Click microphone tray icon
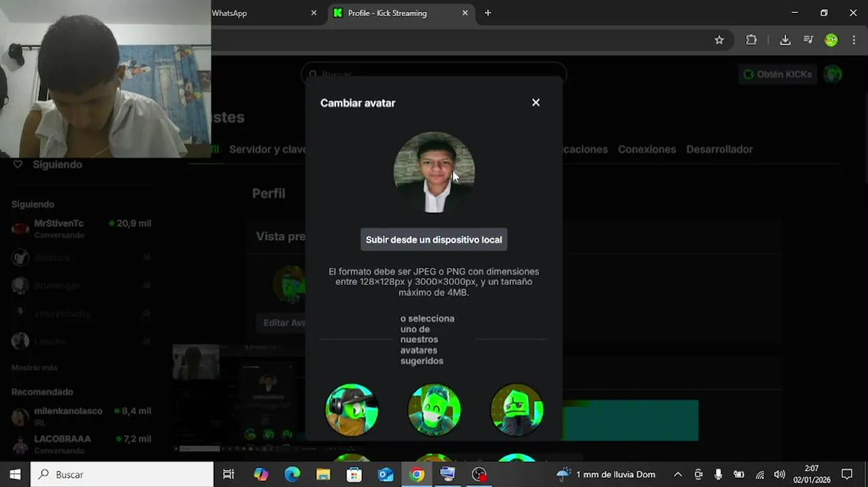868x487 pixels. 719,474
